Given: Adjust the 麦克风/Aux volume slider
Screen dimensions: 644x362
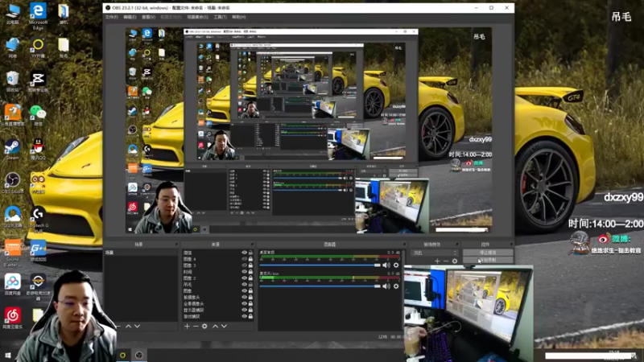Looking at the screenshot, I should coord(320,286).
